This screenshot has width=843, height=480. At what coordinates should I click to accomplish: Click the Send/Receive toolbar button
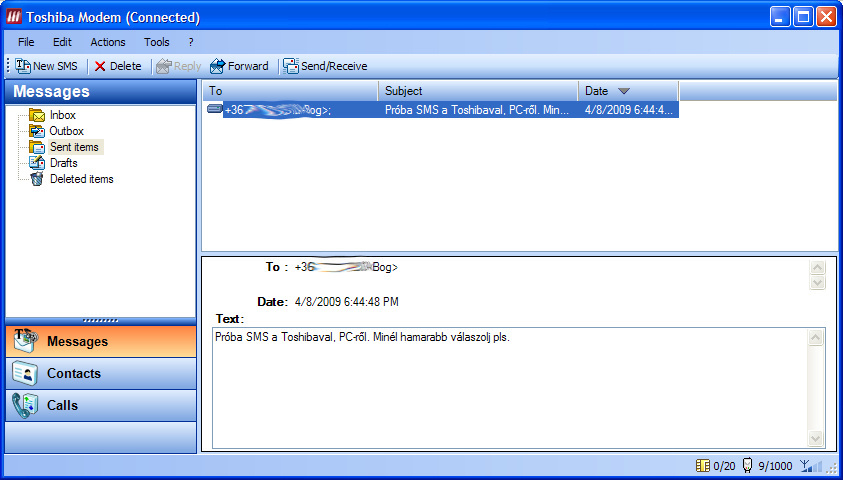tap(325, 66)
